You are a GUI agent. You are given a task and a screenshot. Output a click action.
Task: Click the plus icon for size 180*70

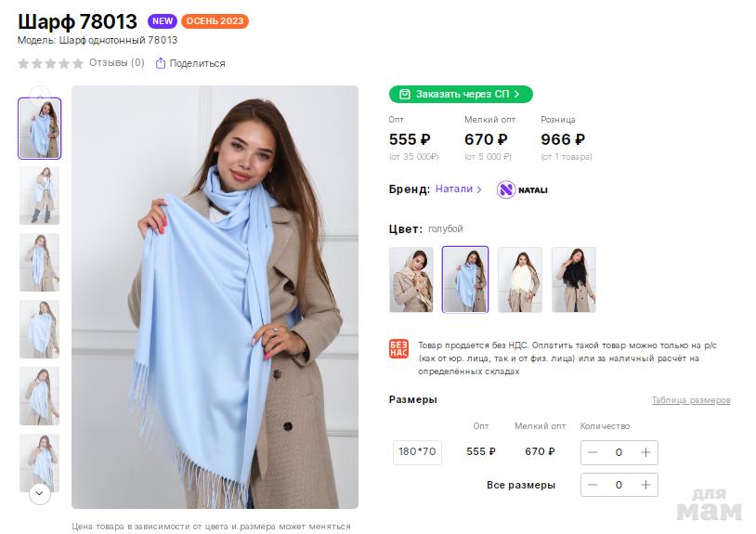[x=645, y=452]
